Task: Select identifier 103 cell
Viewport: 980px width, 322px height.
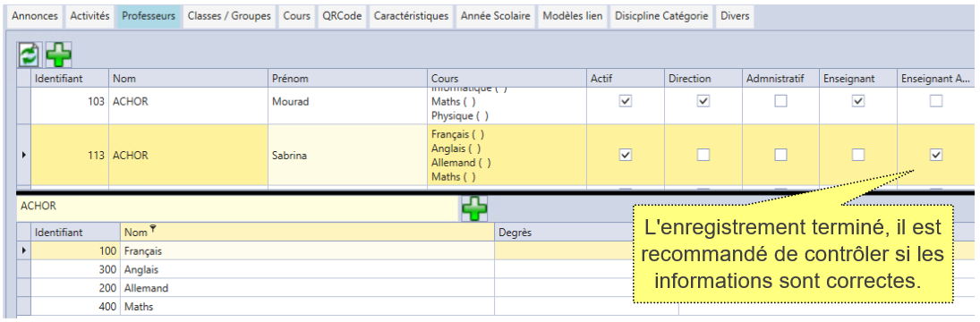Action: pos(70,101)
